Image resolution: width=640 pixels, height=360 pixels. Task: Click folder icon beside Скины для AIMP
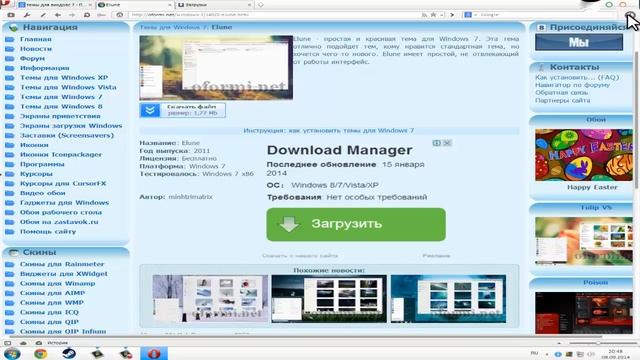point(9,293)
